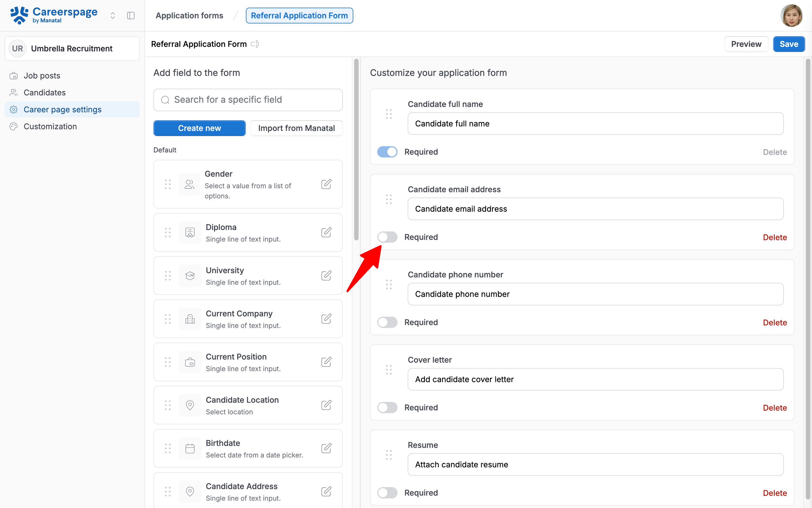Screen dimensions: 812x508
Task: Toggle Required for Candidate full name
Action: (387, 152)
